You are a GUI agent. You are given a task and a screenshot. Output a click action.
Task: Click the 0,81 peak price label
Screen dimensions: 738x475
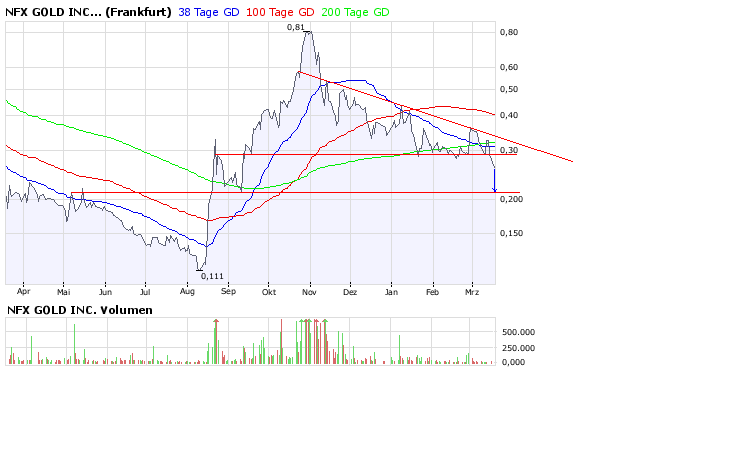(x=295, y=27)
